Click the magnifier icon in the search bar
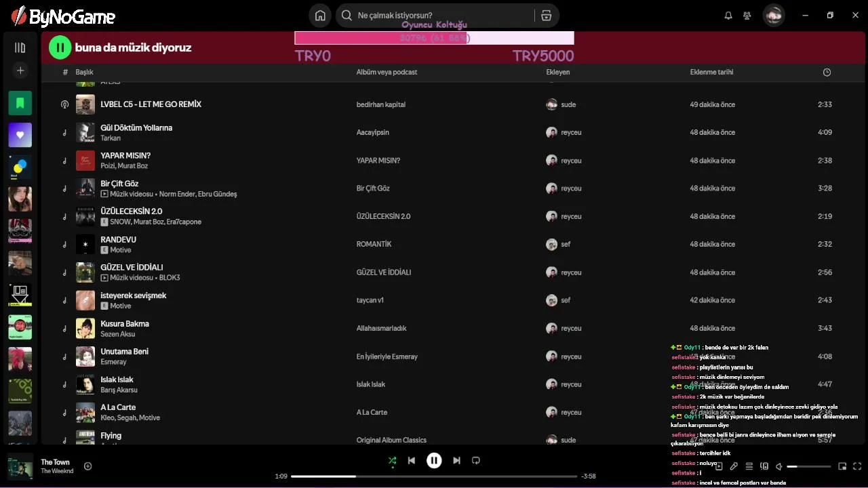The image size is (868, 488). [347, 16]
